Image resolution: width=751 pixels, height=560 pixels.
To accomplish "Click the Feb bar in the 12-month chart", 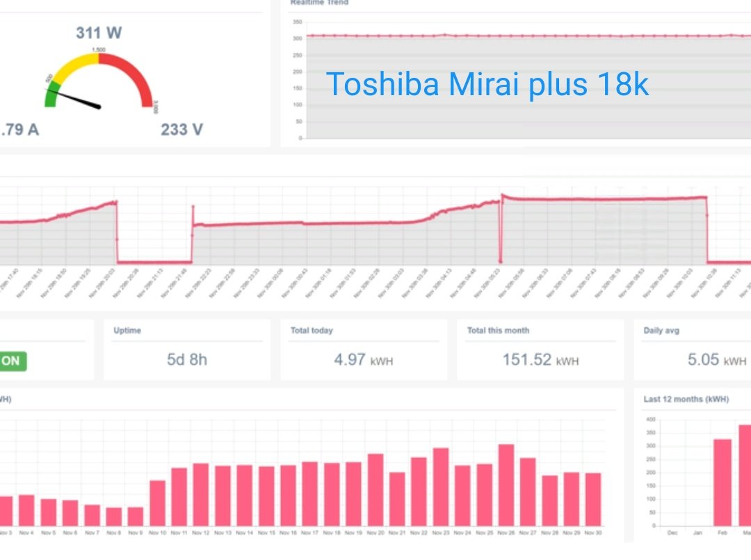I will pyautogui.click(x=722, y=482).
